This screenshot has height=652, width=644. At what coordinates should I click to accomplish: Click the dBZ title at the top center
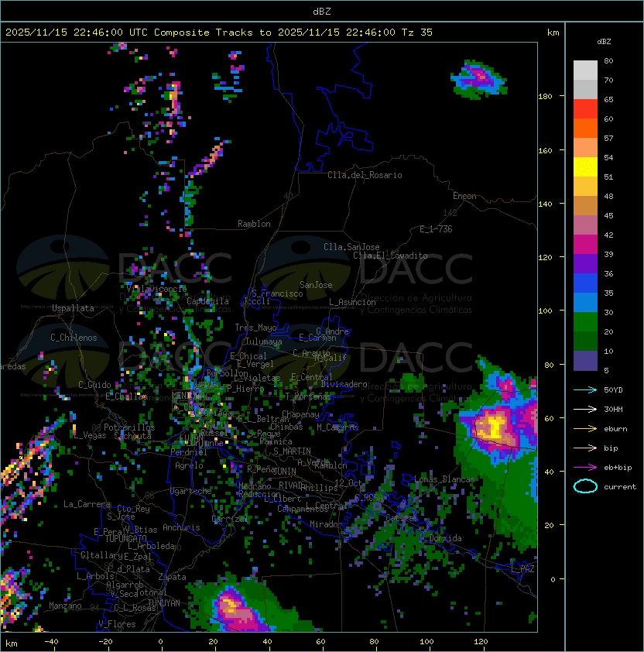pyautogui.click(x=322, y=12)
